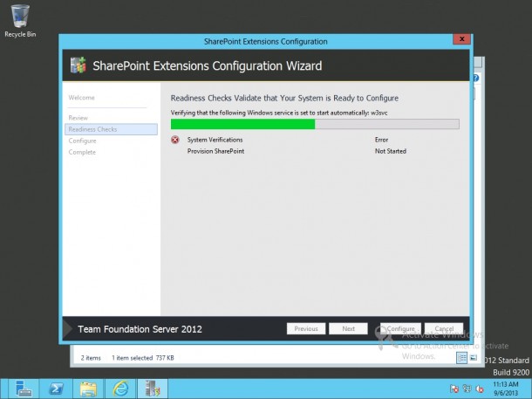Click the Readiness Checks heading text

284,98
